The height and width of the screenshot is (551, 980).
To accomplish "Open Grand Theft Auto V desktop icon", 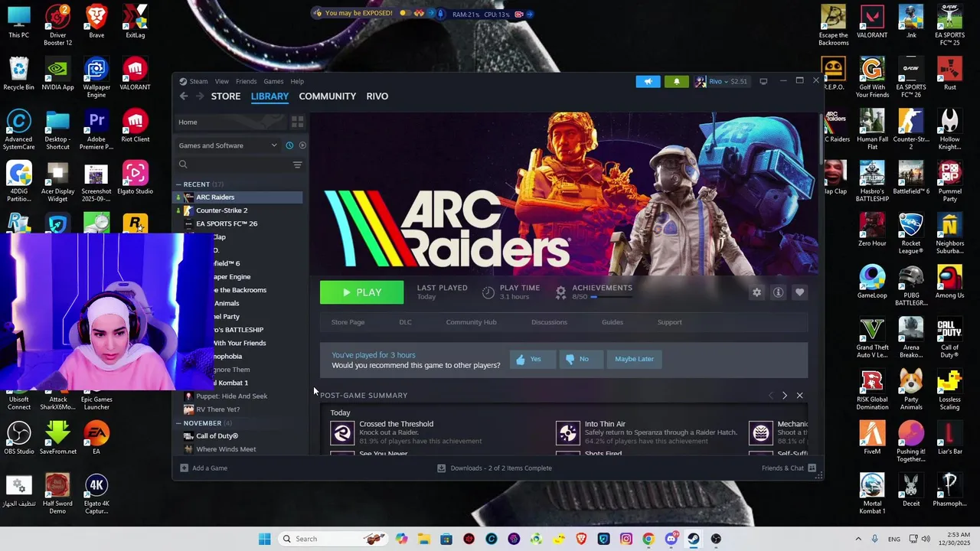I will point(872,337).
